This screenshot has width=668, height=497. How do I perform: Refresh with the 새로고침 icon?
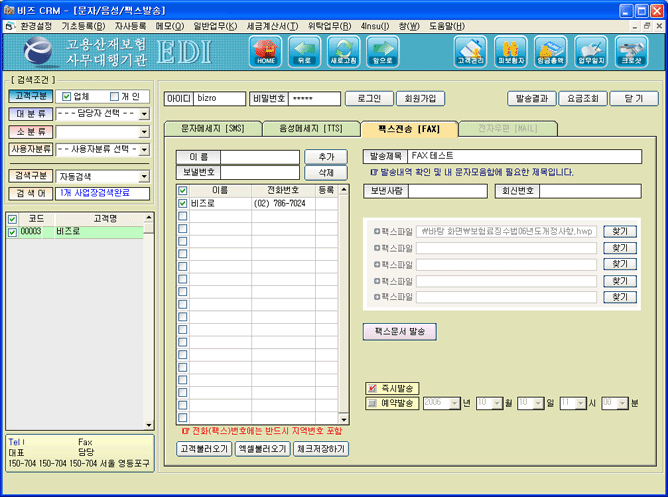point(343,52)
